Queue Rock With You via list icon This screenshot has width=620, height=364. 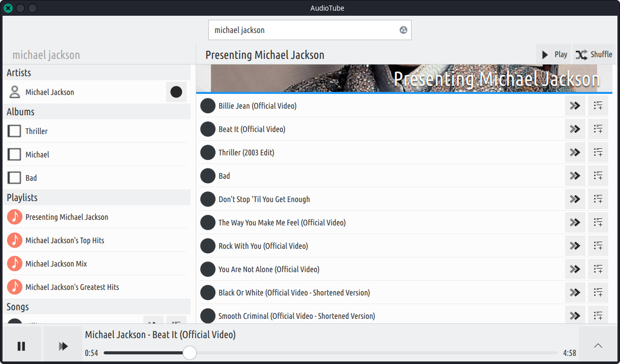pos(598,246)
